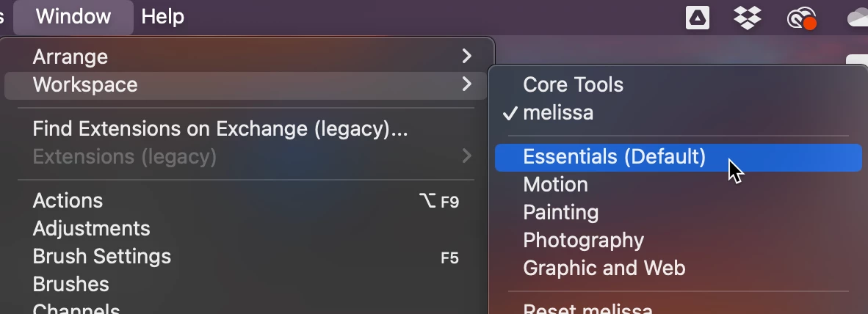Image resolution: width=868 pixels, height=314 pixels.
Task: Switch to the Motion workspace
Action: pyautogui.click(x=555, y=185)
